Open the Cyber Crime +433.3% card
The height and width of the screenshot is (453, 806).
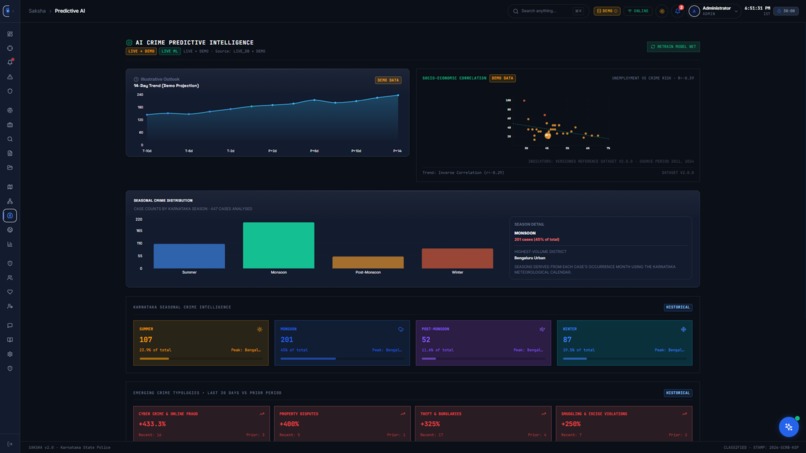(x=201, y=424)
